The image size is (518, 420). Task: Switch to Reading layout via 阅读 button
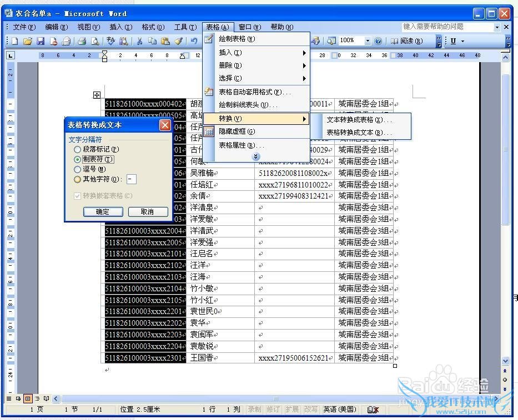(x=406, y=41)
